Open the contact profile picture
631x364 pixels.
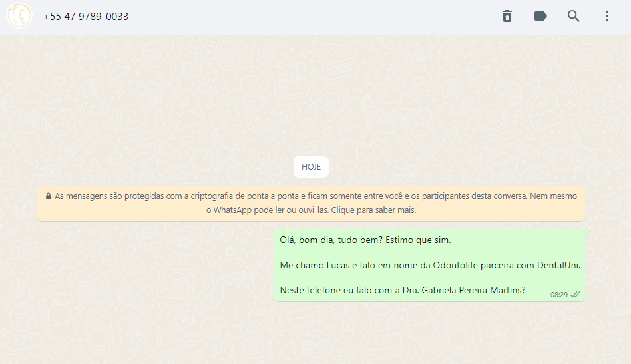(x=19, y=16)
